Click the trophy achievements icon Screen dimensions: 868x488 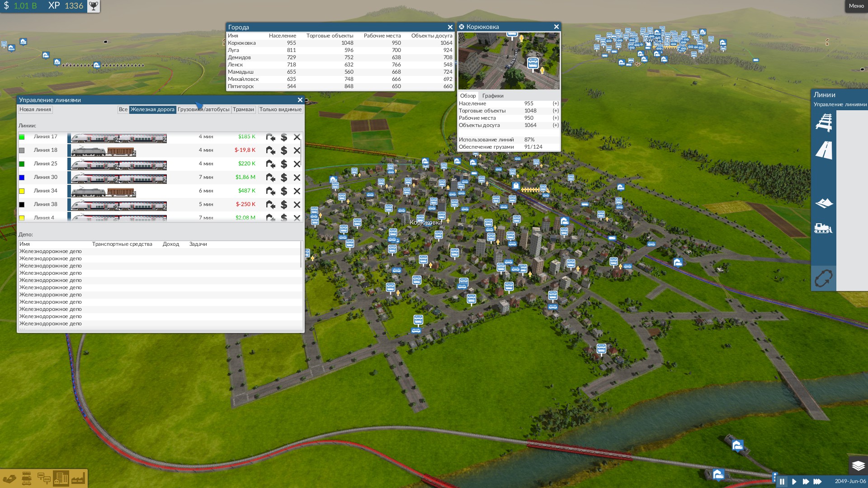[93, 6]
